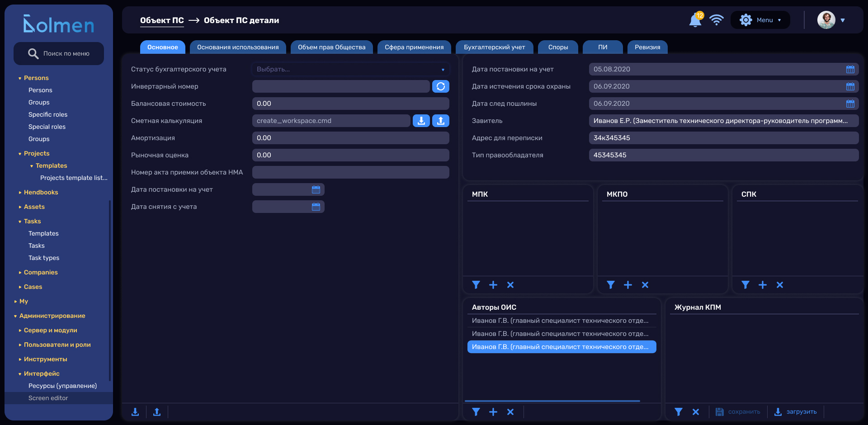Open the Ревизия tab
Image resolution: width=868 pixels, height=425 pixels.
(x=647, y=47)
